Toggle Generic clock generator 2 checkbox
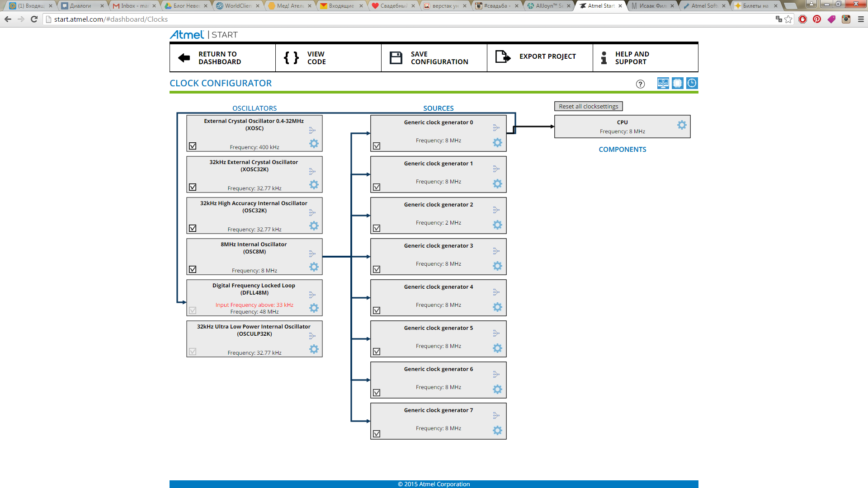This screenshot has height=488, width=868. (377, 228)
